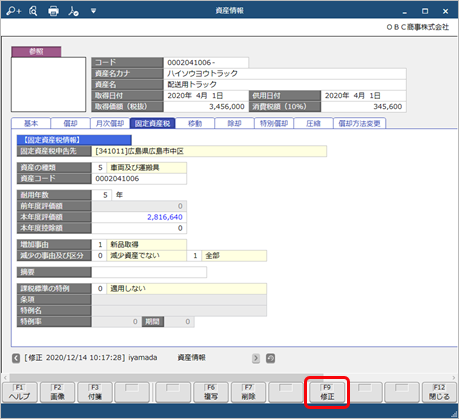Click the F7 削除 button
The width and height of the screenshot is (459, 419).
click(248, 392)
